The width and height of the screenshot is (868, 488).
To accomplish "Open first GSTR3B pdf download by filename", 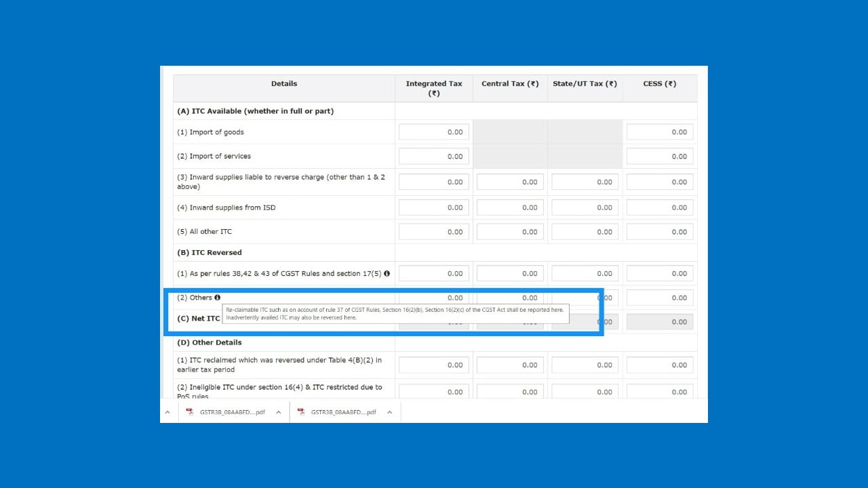I will coord(232,412).
